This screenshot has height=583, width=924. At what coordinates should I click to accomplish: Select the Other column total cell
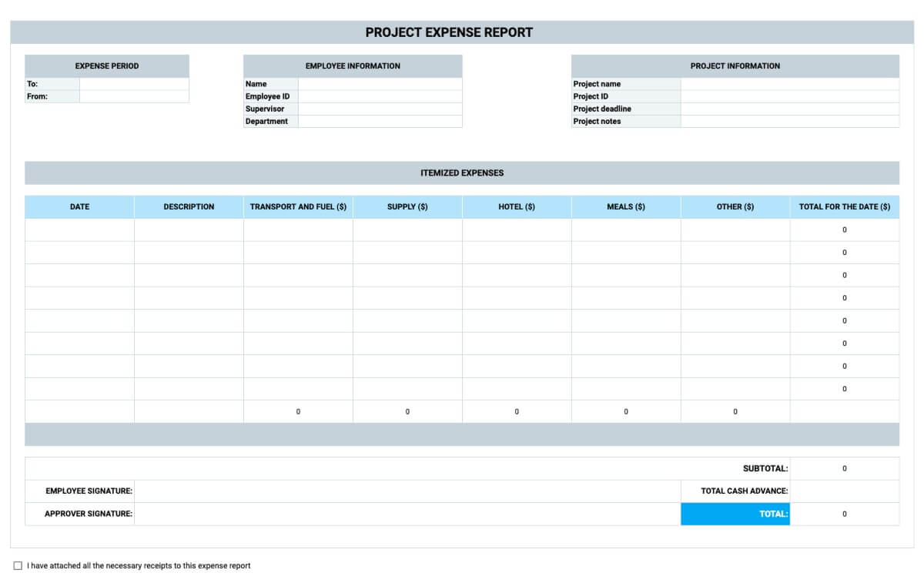pyautogui.click(x=736, y=412)
